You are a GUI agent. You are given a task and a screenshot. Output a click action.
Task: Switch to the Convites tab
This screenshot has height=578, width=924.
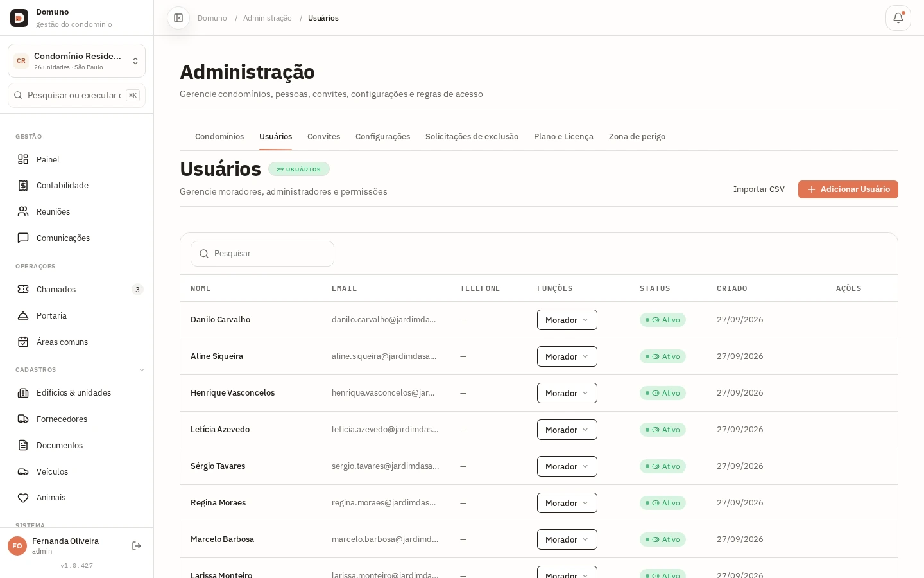pyautogui.click(x=323, y=137)
